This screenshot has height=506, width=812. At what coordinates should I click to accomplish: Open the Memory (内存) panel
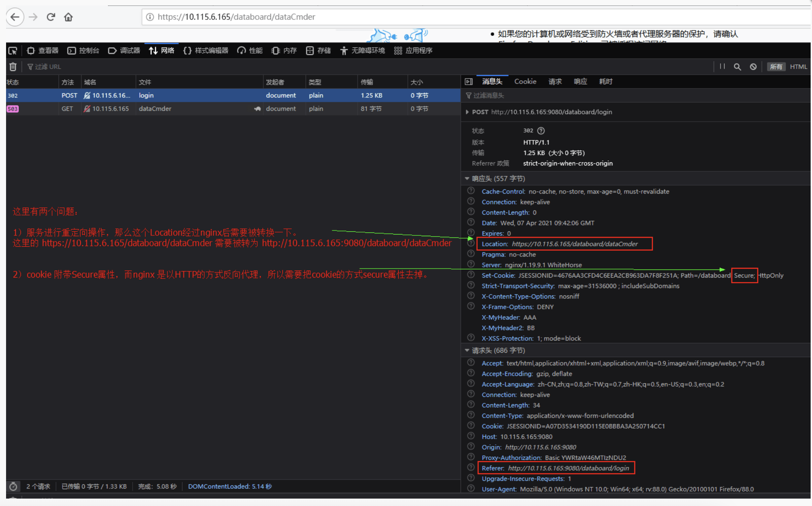click(x=284, y=51)
